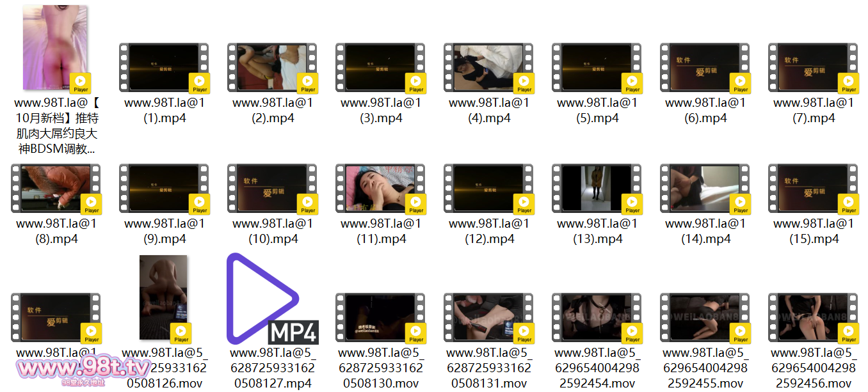Select the 1 (6).mp4 video icon
Viewport: 868px width, 392px height.
(x=705, y=67)
